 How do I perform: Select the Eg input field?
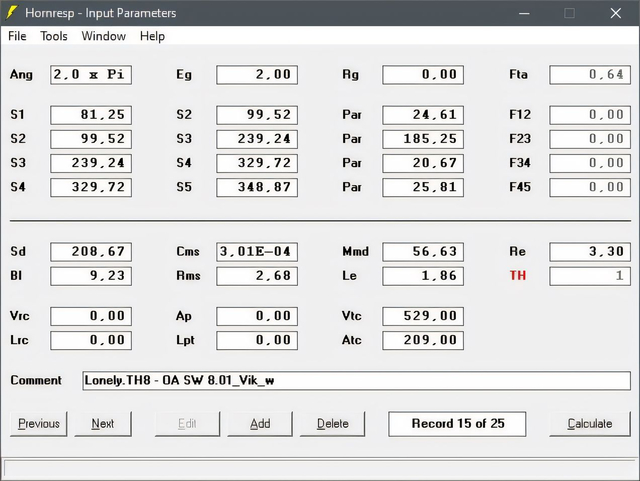coord(257,75)
